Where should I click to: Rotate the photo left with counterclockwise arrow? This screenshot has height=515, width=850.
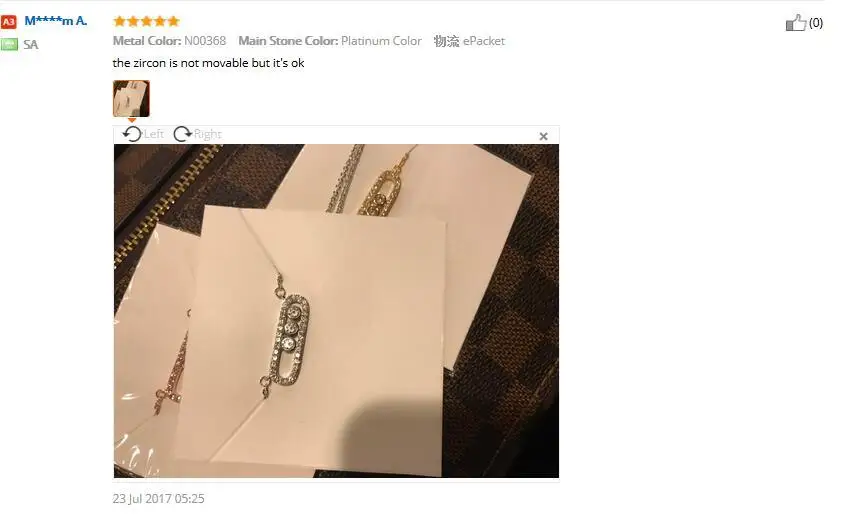pos(132,134)
